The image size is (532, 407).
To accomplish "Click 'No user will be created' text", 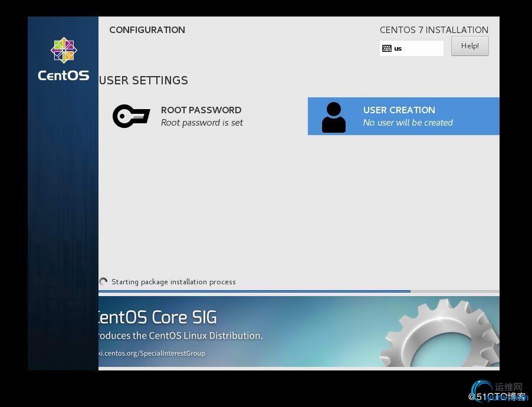I will 408,123.
